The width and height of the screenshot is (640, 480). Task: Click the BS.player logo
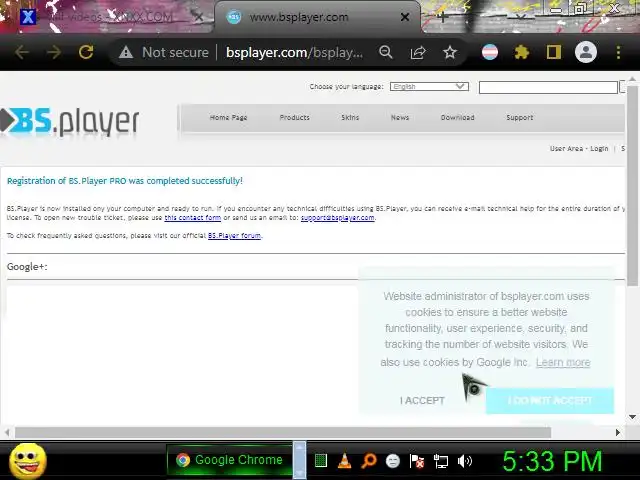[70, 122]
